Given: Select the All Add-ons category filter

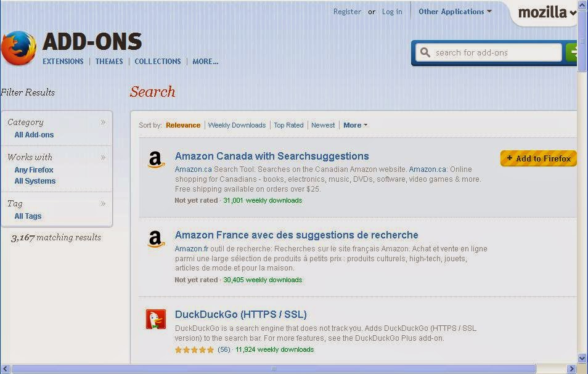Looking at the screenshot, I should (x=34, y=135).
